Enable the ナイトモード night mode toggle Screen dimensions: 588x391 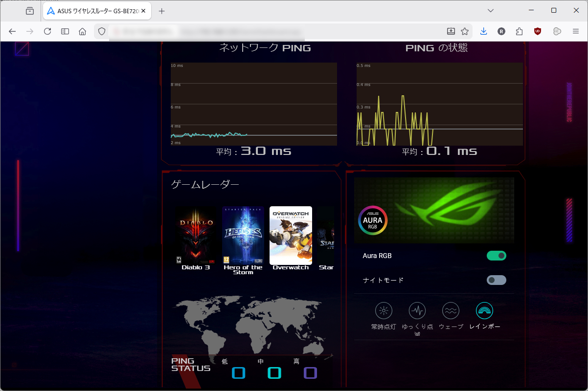[x=497, y=280]
